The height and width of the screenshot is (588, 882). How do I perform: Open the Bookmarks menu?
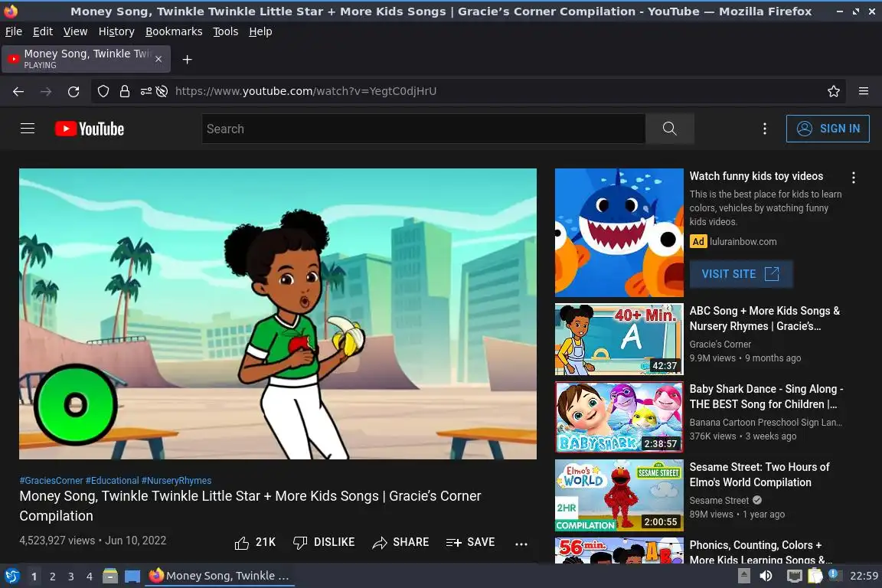tap(174, 31)
